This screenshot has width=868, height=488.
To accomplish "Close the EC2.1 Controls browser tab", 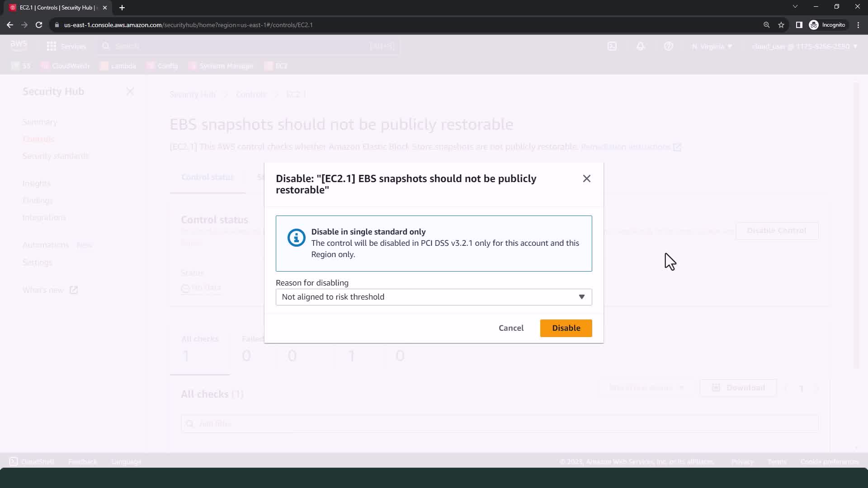I will 105,8.
